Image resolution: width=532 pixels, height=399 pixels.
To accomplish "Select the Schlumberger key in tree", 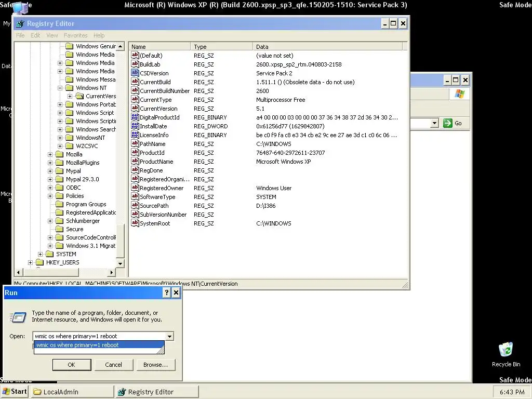I will tap(83, 221).
